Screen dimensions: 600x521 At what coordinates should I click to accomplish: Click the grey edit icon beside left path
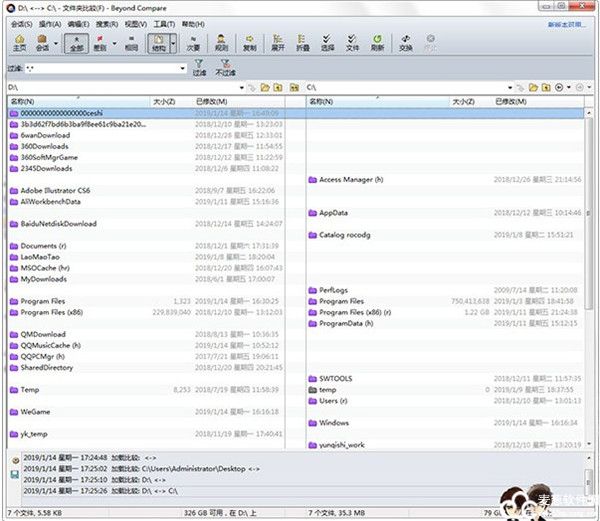pos(252,88)
